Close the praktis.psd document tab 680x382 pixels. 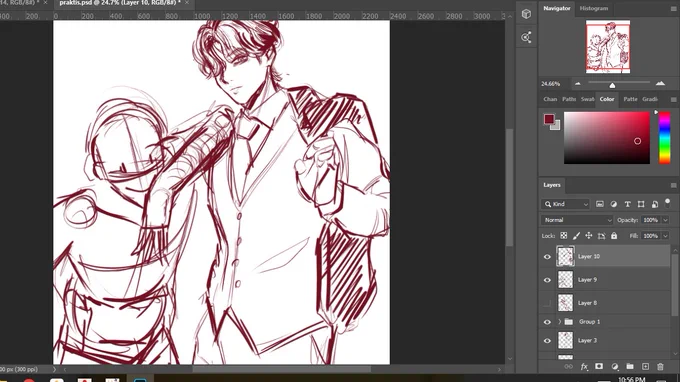tap(187, 3)
